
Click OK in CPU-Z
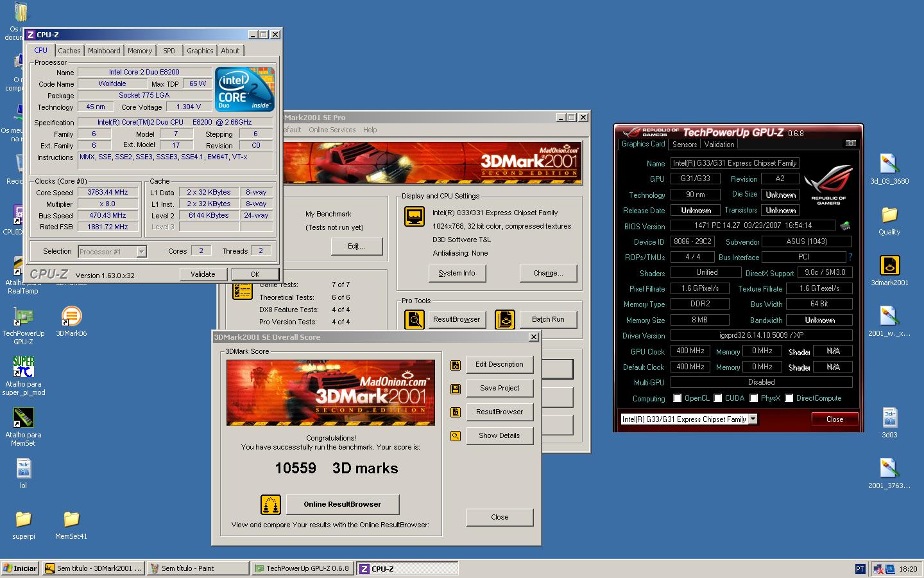(255, 274)
